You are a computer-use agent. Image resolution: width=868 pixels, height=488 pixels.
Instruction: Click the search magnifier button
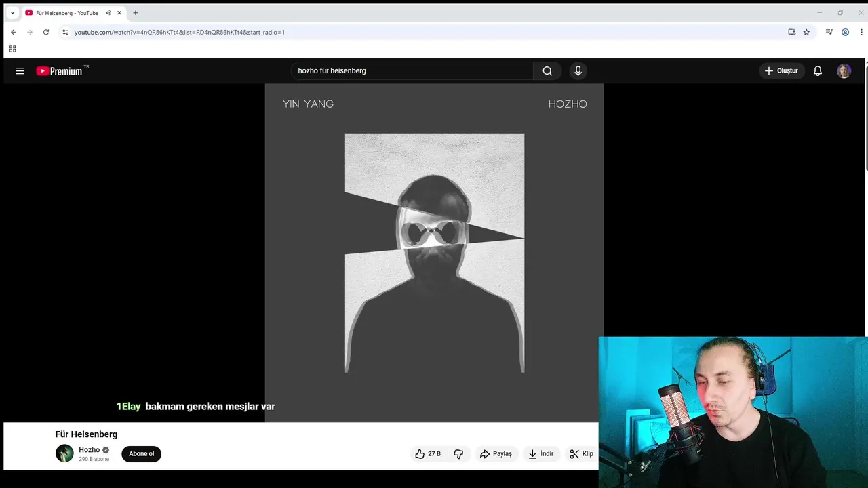coord(547,70)
